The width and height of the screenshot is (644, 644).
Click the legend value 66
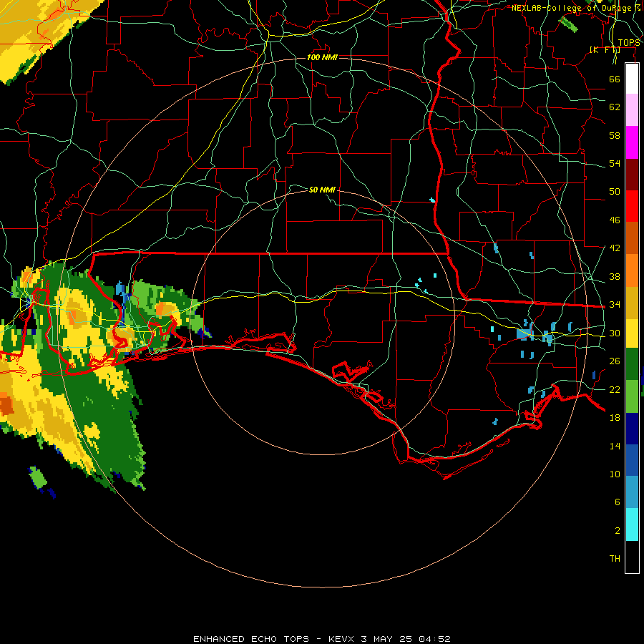click(x=615, y=79)
